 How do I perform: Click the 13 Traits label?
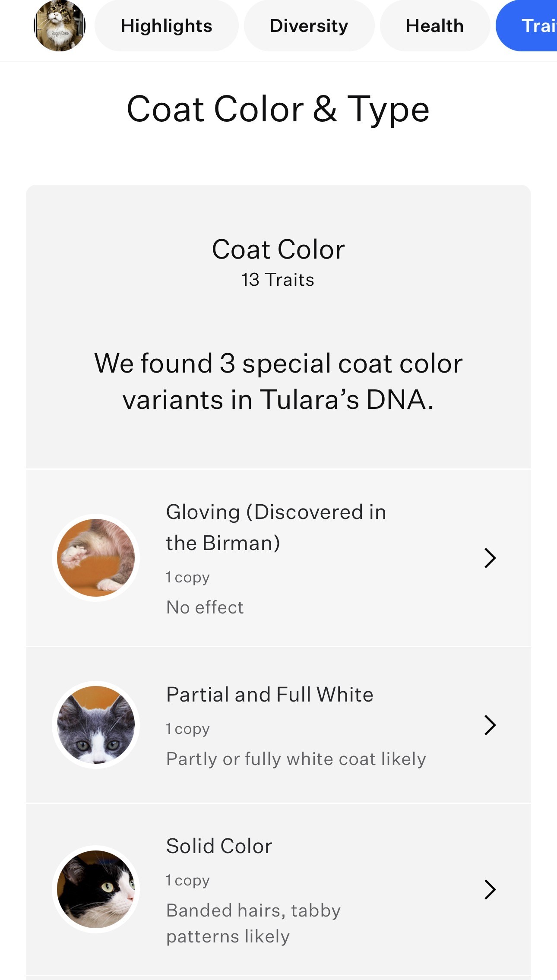(278, 280)
